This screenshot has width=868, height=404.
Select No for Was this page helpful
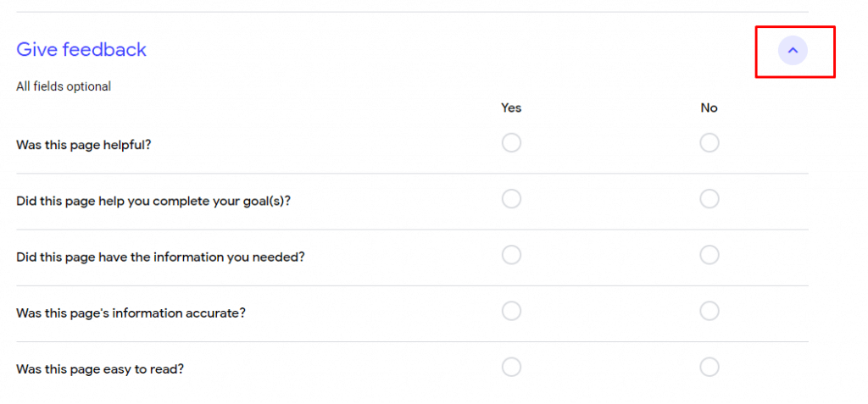709,143
